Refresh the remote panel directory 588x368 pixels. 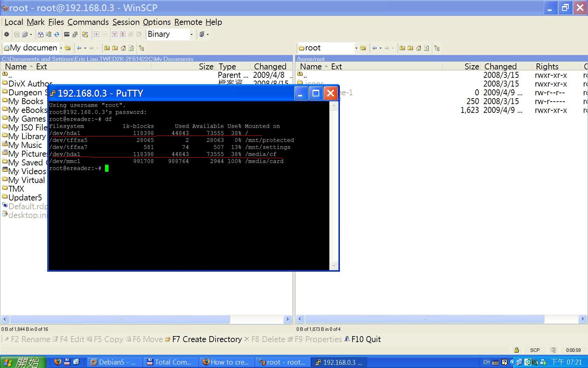click(x=427, y=48)
